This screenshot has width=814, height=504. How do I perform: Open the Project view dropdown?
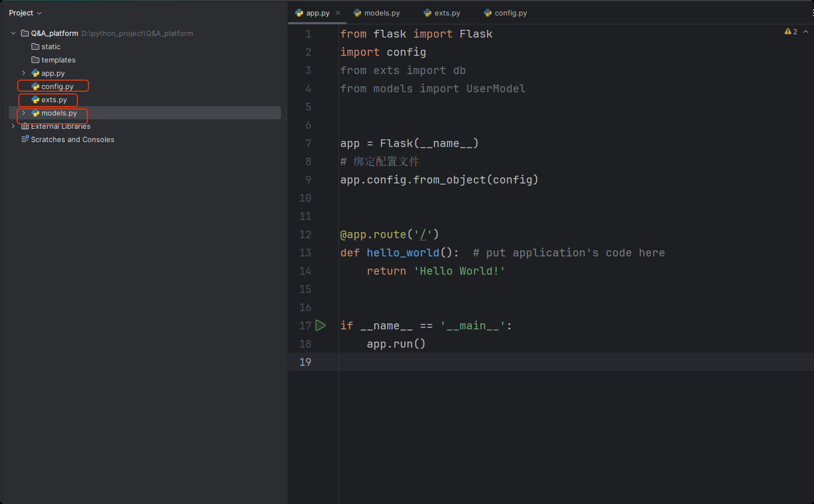click(x=25, y=13)
